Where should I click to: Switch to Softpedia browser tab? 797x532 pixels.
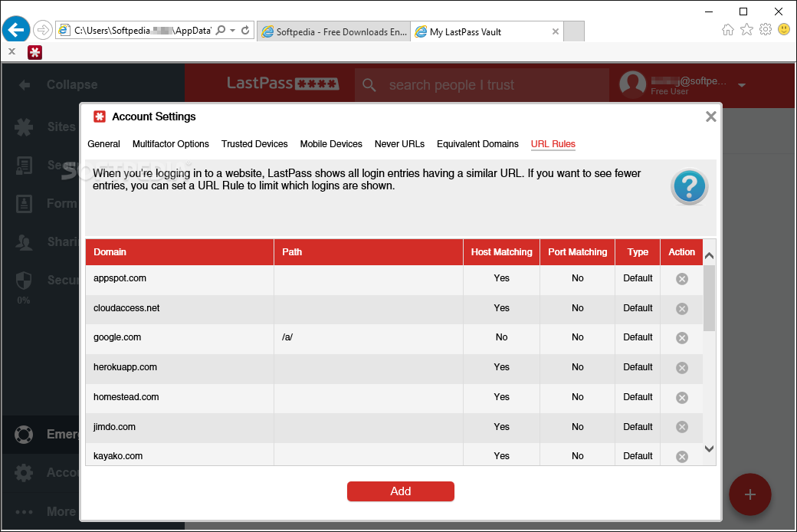tap(334, 31)
